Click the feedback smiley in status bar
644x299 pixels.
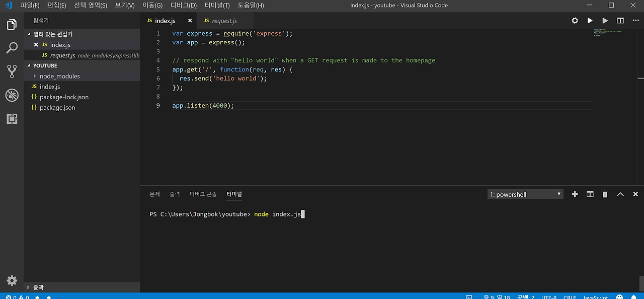pos(619,297)
